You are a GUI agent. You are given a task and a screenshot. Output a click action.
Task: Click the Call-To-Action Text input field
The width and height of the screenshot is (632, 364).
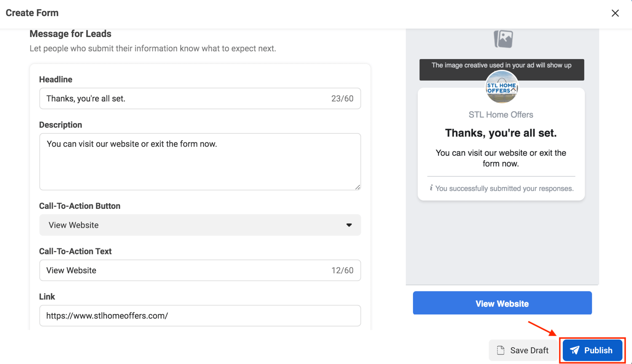[200, 270]
